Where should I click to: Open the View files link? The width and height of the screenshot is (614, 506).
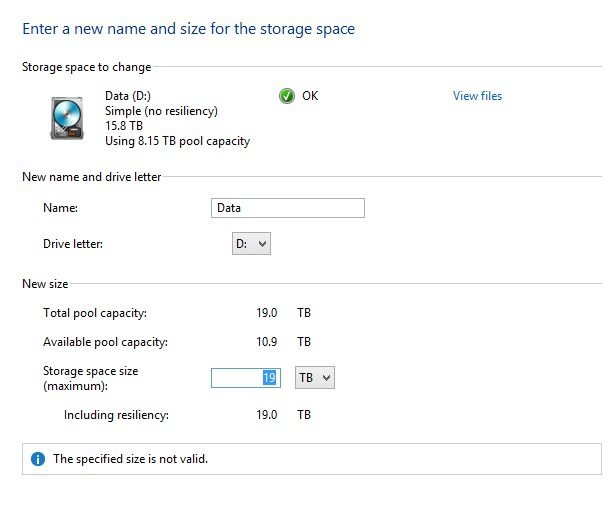[477, 96]
